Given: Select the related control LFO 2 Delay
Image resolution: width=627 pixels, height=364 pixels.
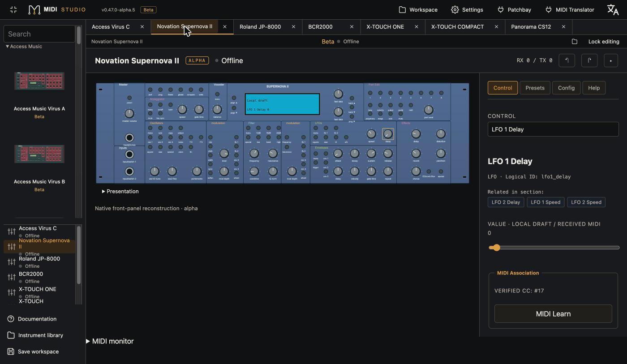Looking at the screenshot, I should (506, 202).
